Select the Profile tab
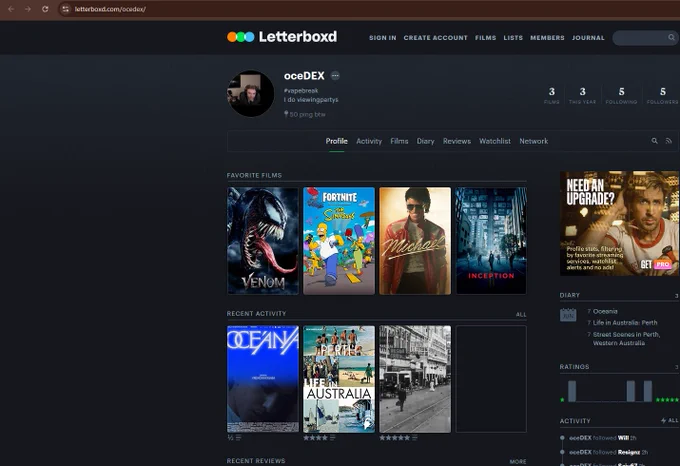Viewport: 680px width, 466px height. [337, 141]
